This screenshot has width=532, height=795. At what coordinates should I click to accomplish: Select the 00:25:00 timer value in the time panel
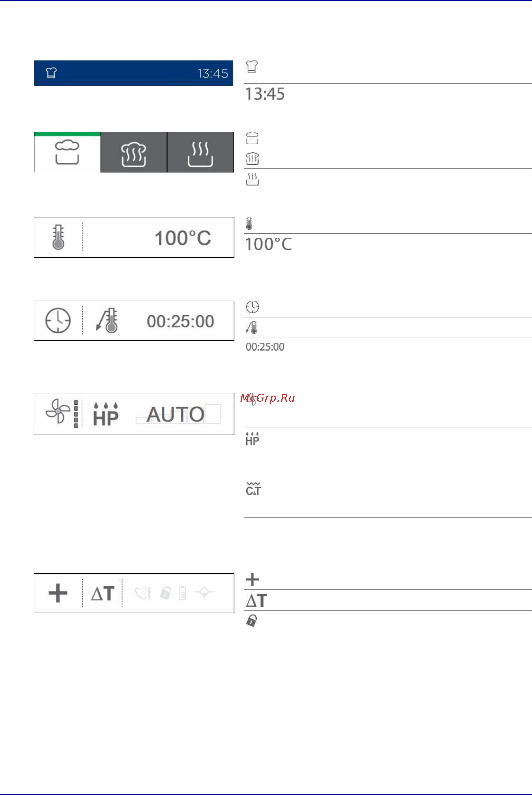pyautogui.click(x=180, y=321)
